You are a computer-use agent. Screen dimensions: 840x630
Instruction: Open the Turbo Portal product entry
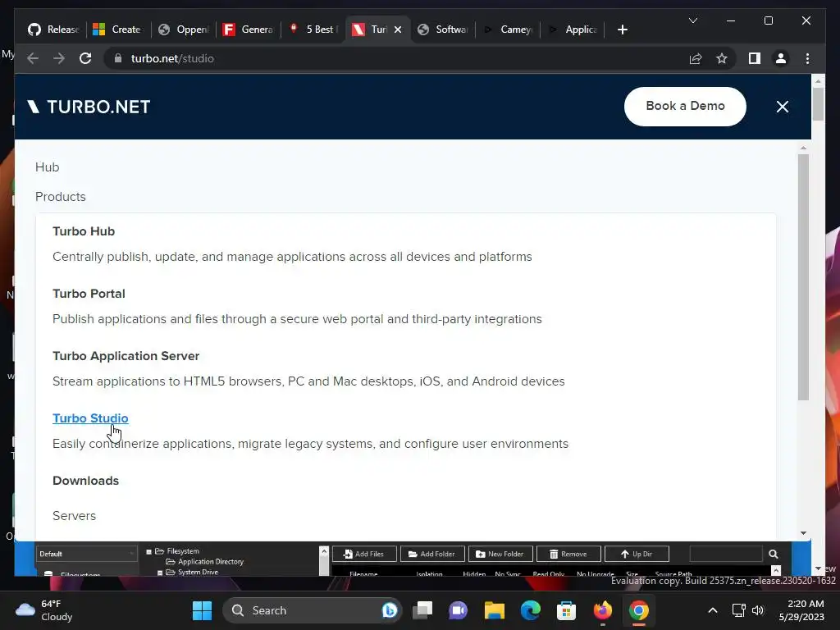click(89, 294)
